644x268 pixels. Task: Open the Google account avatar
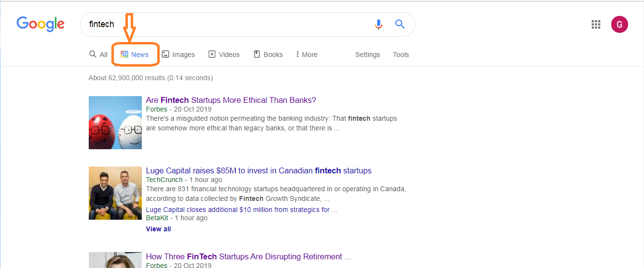click(619, 24)
